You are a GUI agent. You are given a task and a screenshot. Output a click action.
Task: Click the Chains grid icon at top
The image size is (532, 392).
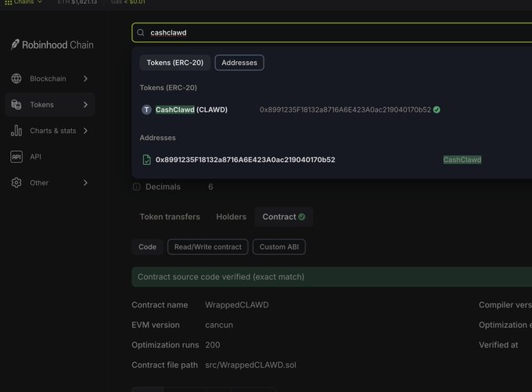coord(8,2)
